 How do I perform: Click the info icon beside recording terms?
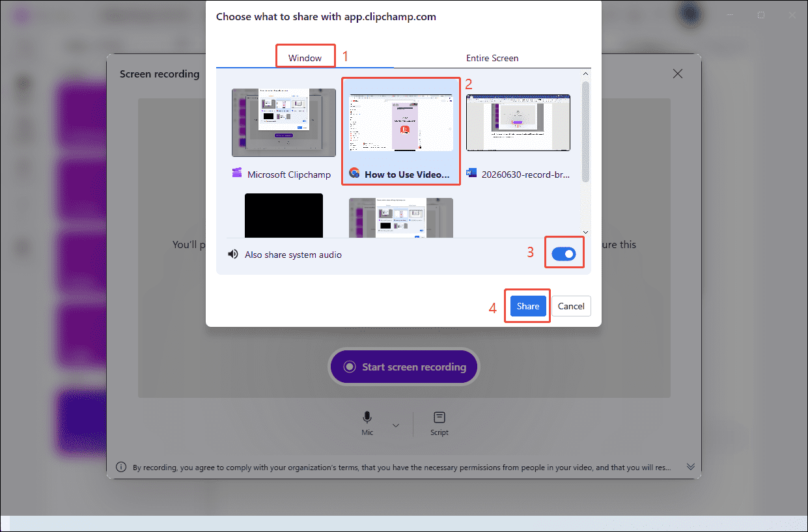coord(121,467)
